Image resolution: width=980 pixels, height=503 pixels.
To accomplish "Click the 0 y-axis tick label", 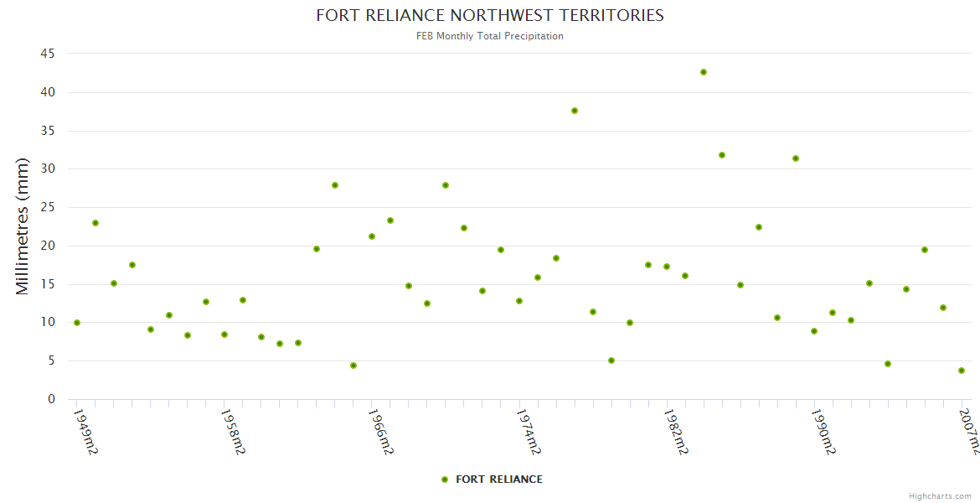I will 51,400.
